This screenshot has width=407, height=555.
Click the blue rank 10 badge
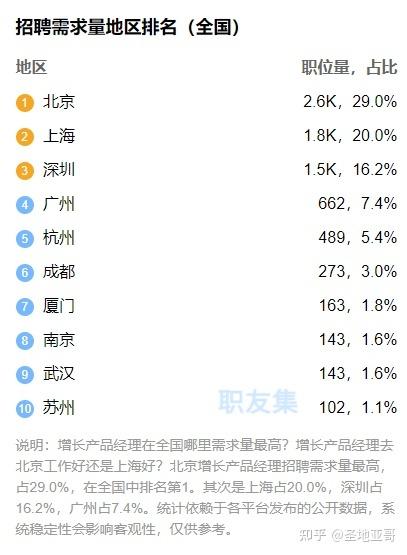(x=25, y=408)
